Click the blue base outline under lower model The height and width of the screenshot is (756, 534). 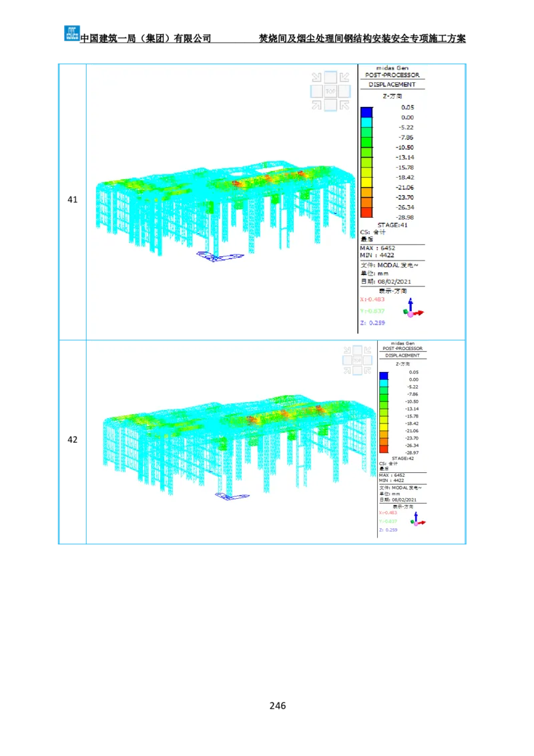point(231,498)
